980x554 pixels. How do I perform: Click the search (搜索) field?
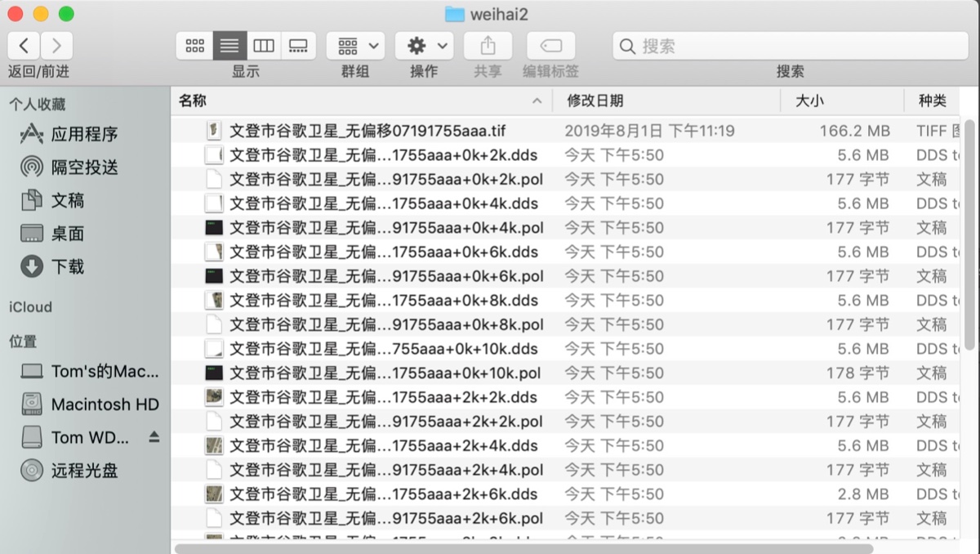click(789, 46)
